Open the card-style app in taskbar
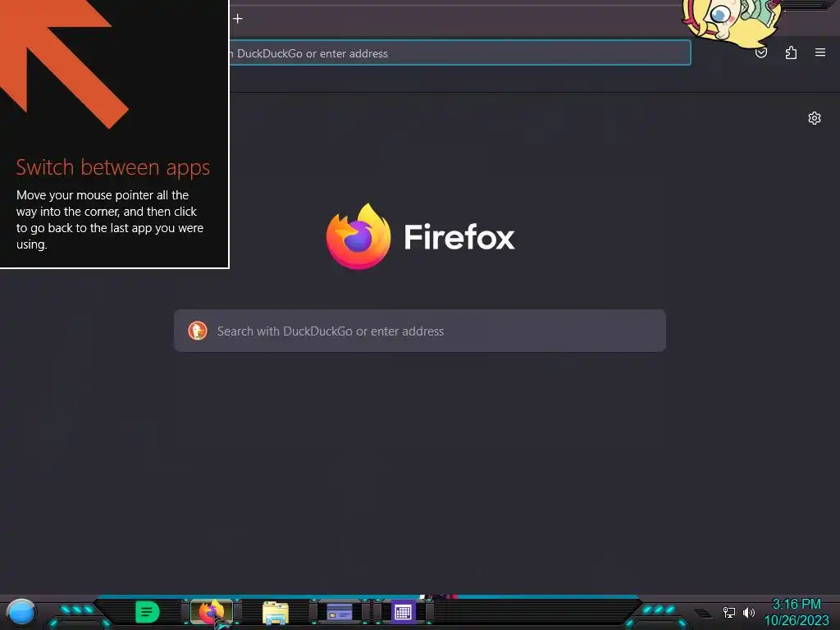The height and width of the screenshot is (630, 840). click(x=339, y=612)
